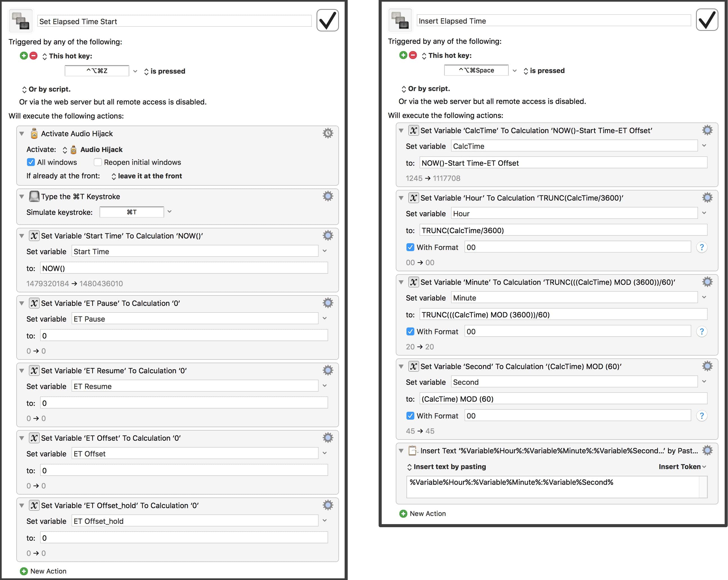
Task: Click the gear icon on the ET Offset_hold action
Action: coord(327,505)
